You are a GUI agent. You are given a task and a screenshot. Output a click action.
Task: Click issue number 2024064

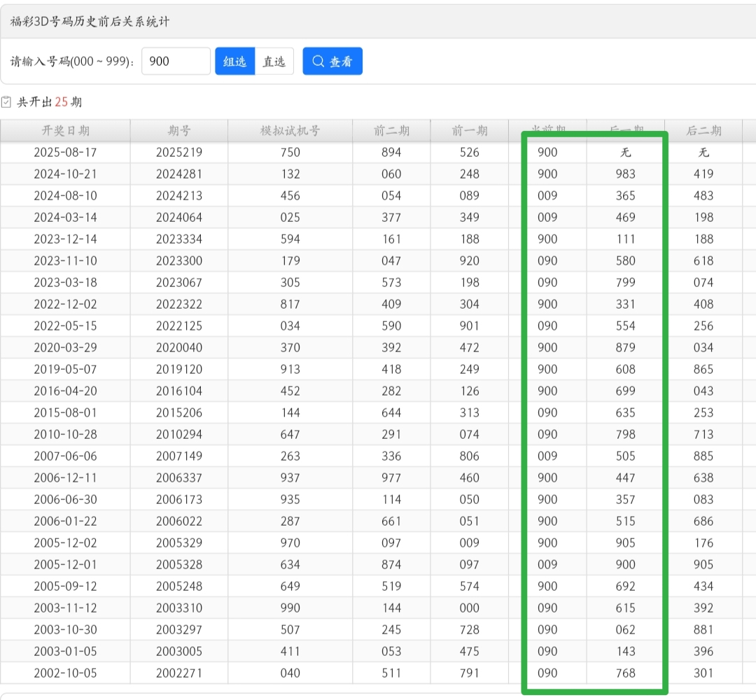[x=179, y=218]
